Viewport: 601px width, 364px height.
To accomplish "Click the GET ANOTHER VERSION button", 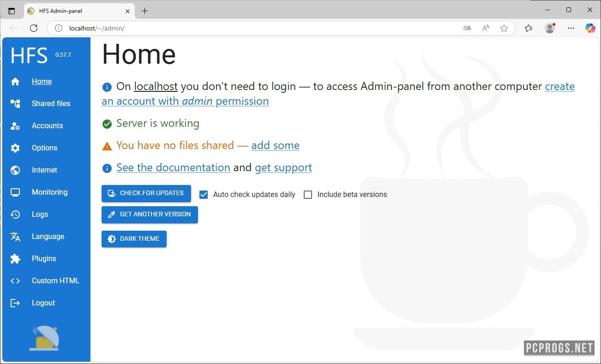I will (150, 215).
